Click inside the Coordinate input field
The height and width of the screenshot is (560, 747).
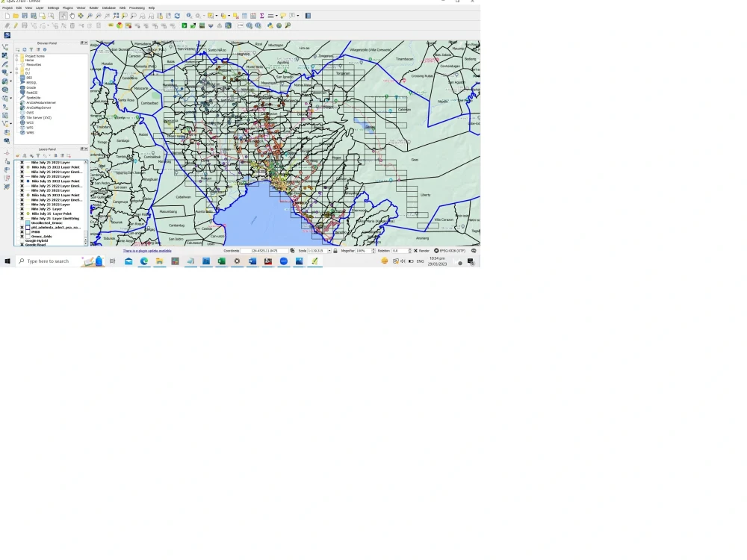[x=265, y=251]
